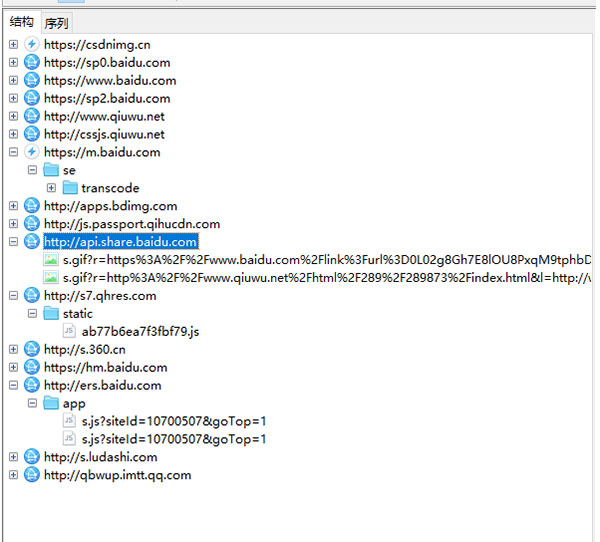The width and height of the screenshot is (600, 542).
Task: Expand the https://csdnimg.cn node
Action: click(x=13, y=44)
